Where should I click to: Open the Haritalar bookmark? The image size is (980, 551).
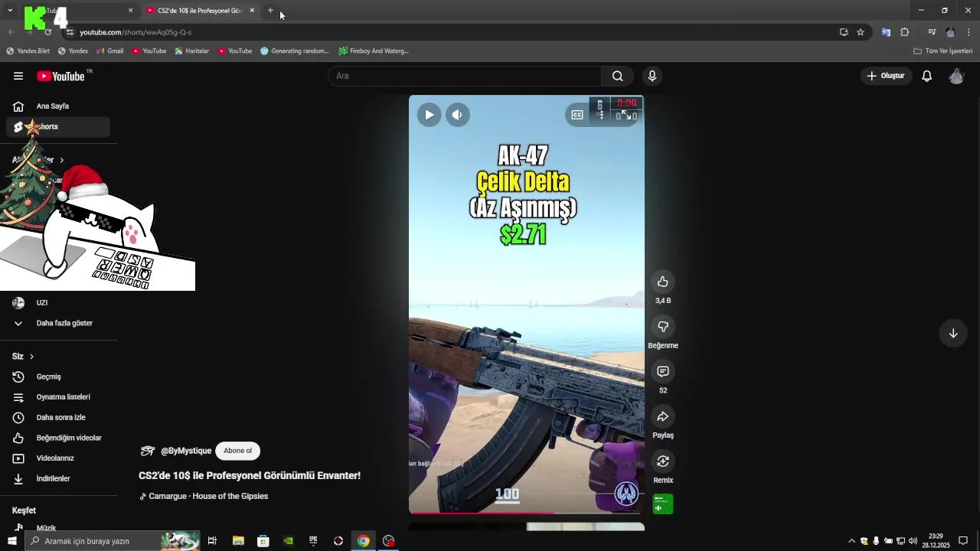[x=191, y=51]
